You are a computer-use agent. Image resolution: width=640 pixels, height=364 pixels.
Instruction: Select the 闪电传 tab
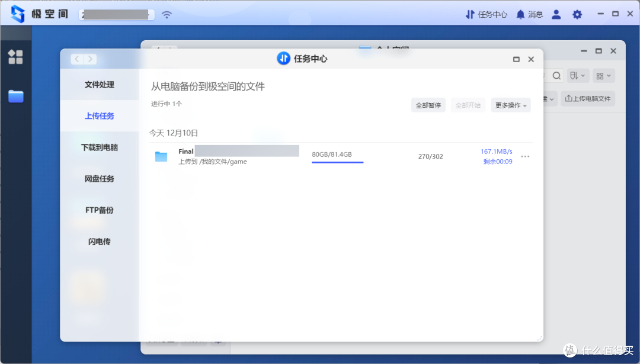tap(99, 241)
